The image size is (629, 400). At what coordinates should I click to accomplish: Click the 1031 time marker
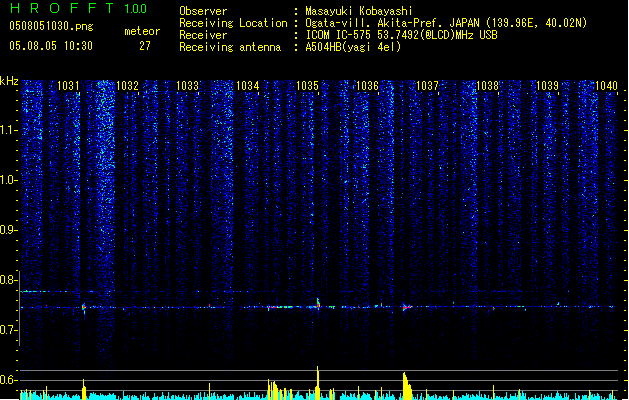(68, 85)
